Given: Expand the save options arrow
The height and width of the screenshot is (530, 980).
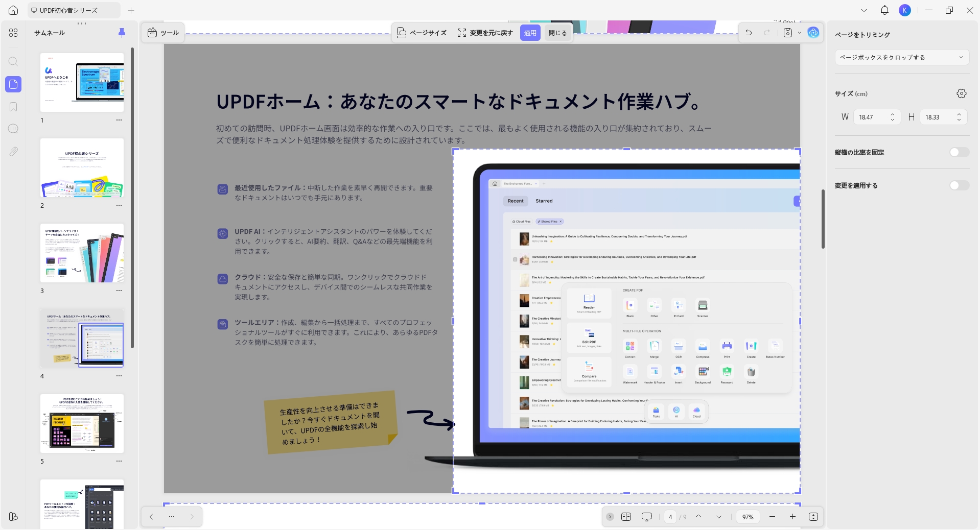Looking at the screenshot, I should (800, 33).
